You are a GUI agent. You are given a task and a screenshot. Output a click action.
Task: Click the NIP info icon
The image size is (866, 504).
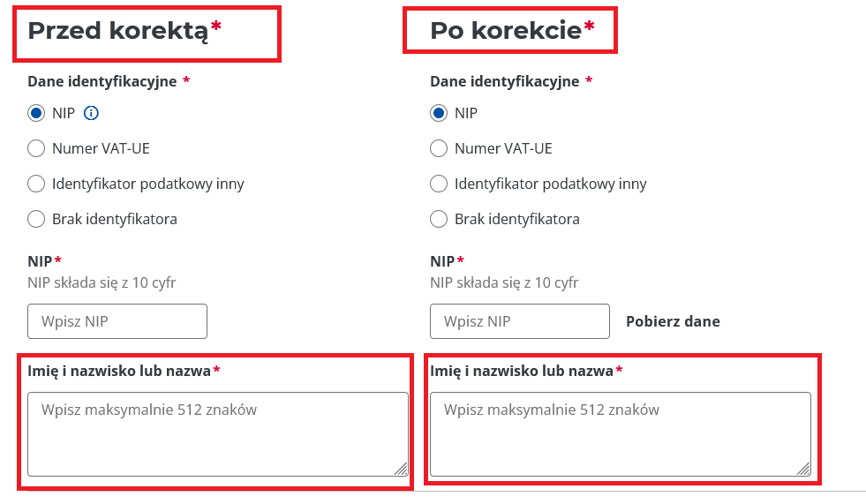[x=91, y=113]
